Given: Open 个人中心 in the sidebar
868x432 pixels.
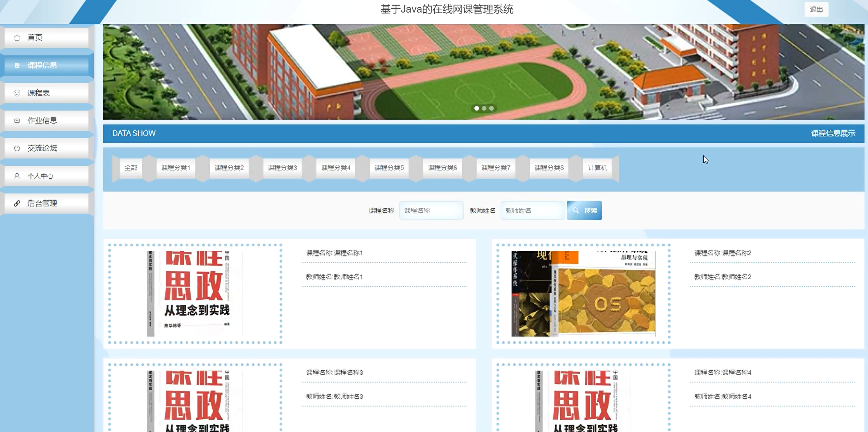Looking at the screenshot, I should tap(47, 176).
